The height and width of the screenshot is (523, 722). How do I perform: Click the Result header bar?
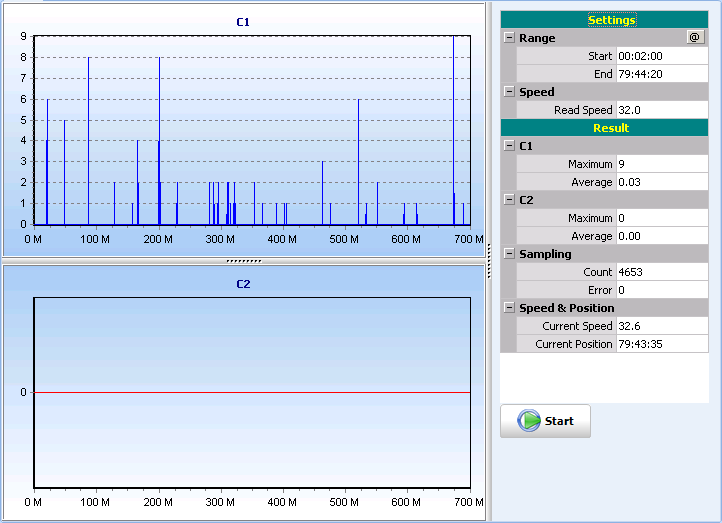coord(610,128)
